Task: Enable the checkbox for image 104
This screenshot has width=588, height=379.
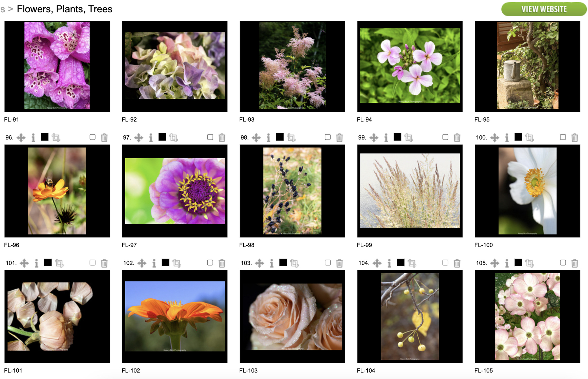Action: tap(445, 262)
